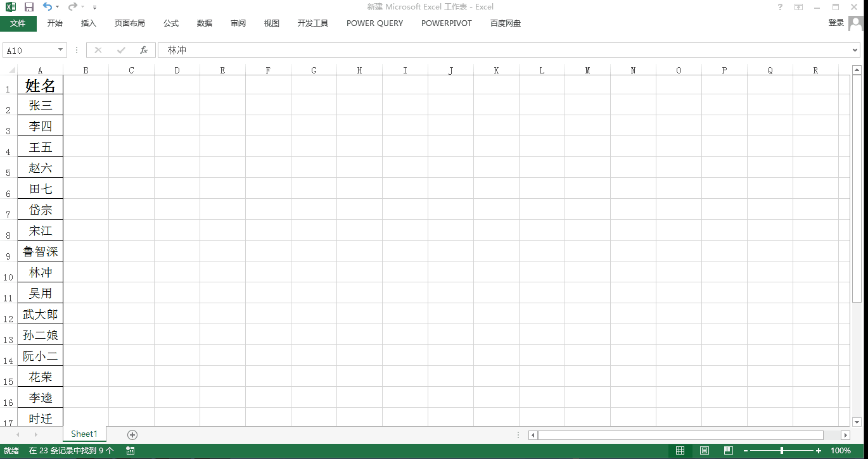The width and height of the screenshot is (868, 459).
Task: Select the cell containing 张三
Action: (x=41, y=105)
